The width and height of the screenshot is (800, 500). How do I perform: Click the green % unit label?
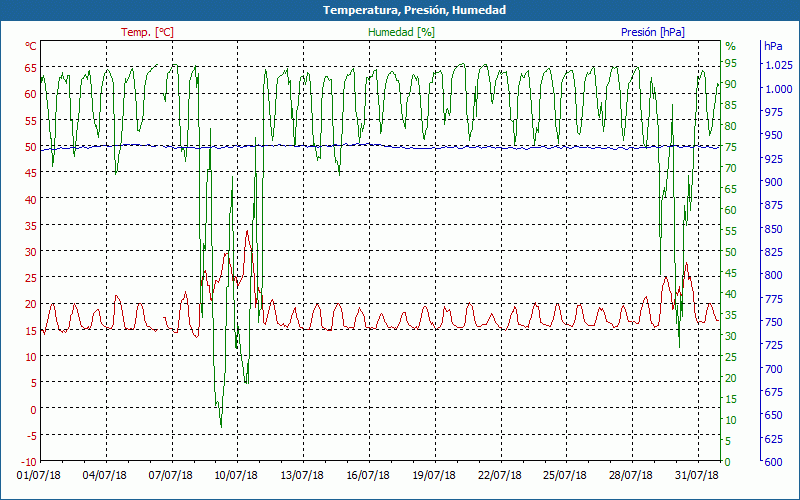731,46
